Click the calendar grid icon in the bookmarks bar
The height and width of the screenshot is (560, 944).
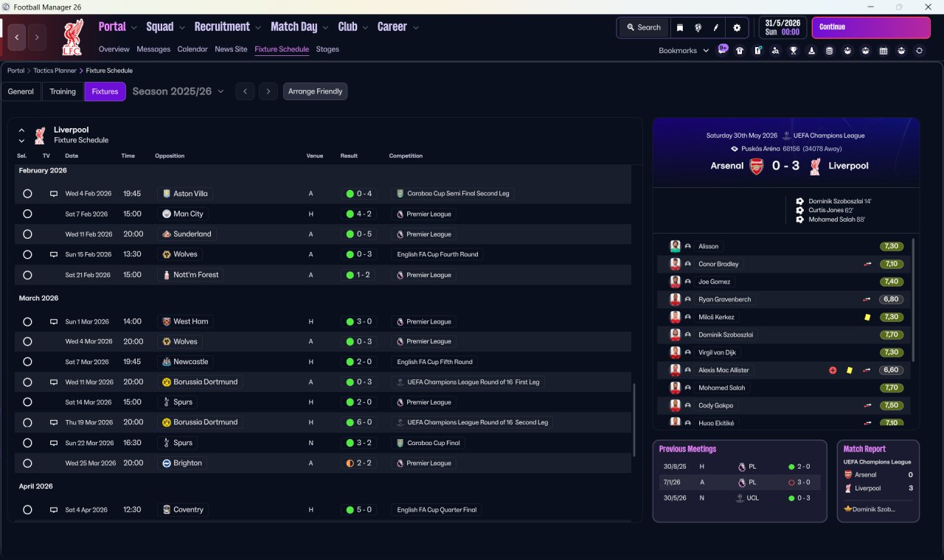(x=884, y=51)
